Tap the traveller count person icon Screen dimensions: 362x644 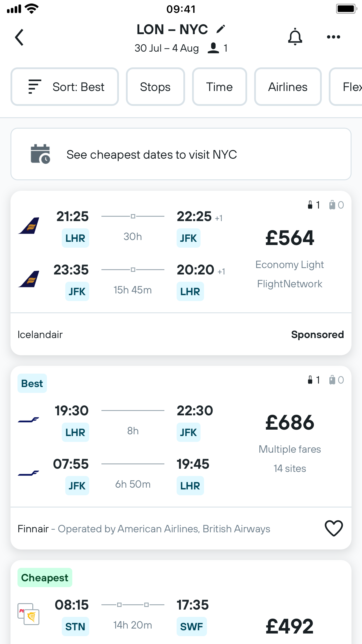point(213,48)
